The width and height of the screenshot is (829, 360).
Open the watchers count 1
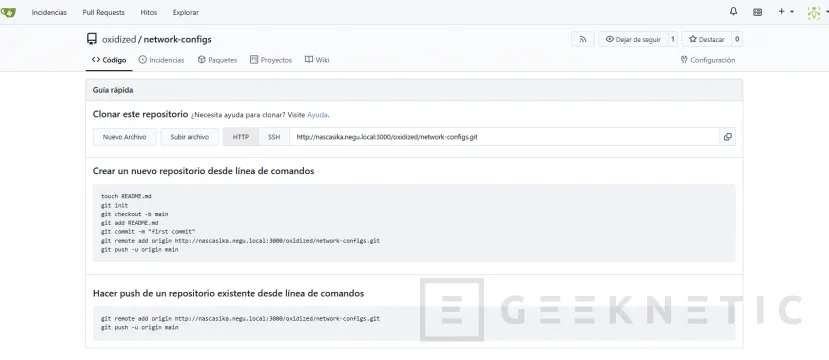click(673, 39)
